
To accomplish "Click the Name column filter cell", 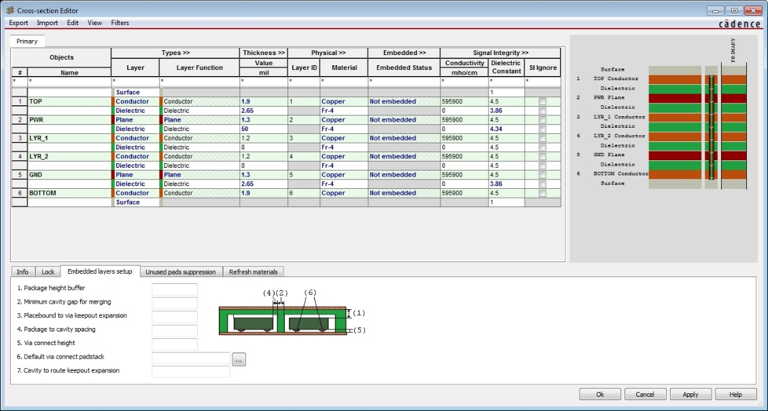I will click(x=69, y=81).
